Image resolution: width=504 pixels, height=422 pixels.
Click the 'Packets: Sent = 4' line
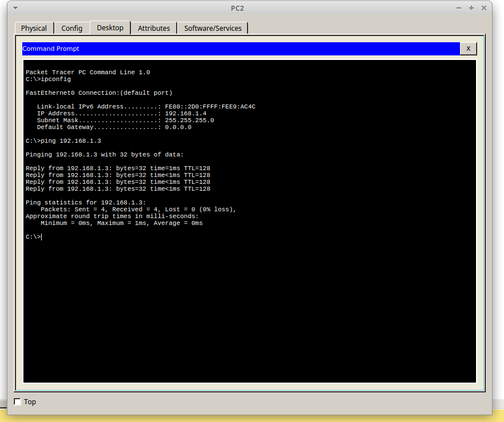(x=138, y=210)
